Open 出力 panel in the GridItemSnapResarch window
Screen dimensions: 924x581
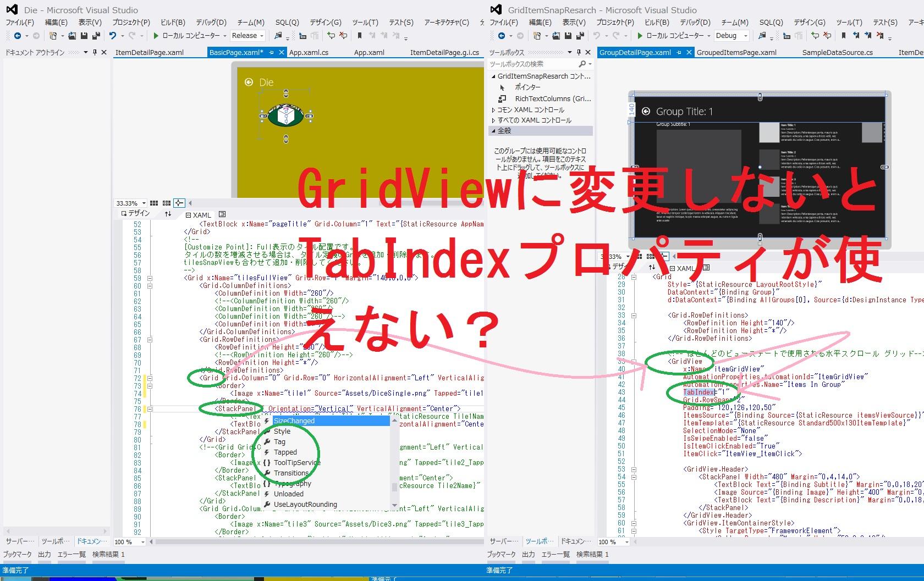click(x=529, y=555)
